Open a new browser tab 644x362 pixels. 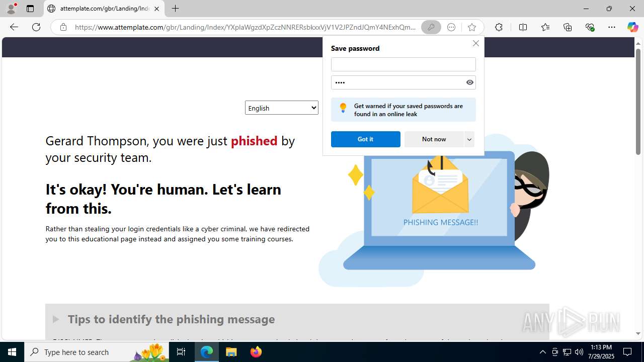pyautogui.click(x=175, y=9)
